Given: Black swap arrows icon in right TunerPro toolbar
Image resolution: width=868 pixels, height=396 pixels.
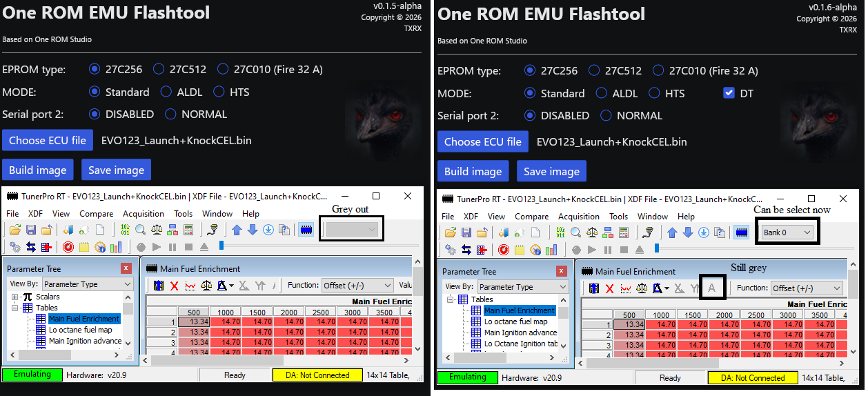Looking at the screenshot, I should pyautogui.click(x=466, y=250).
